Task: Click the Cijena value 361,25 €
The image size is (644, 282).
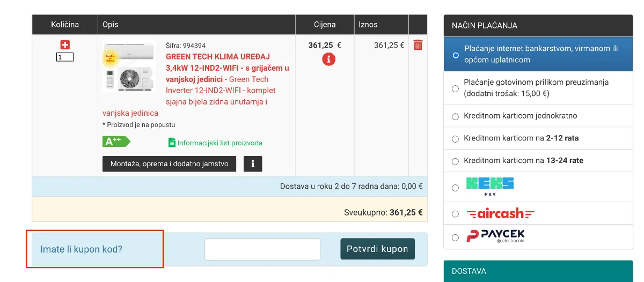Action: pos(325,46)
